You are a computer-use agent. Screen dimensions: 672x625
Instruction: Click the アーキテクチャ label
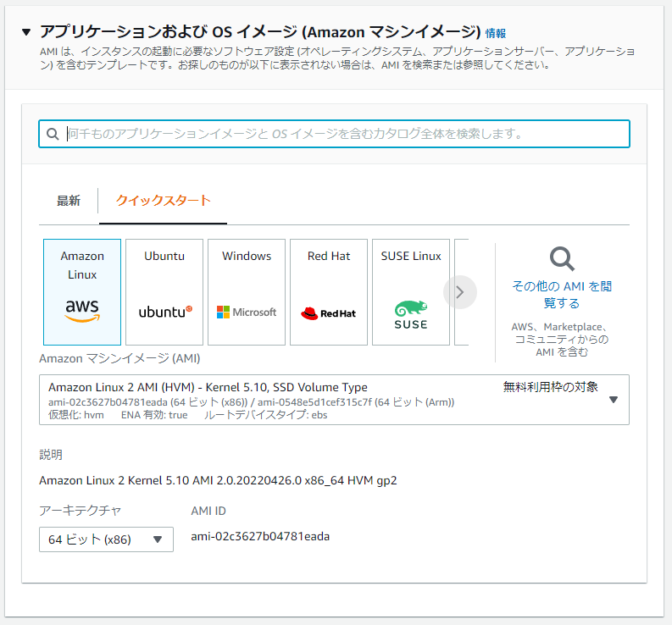tap(81, 511)
